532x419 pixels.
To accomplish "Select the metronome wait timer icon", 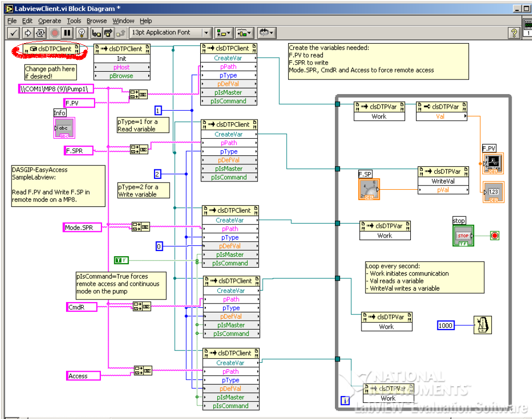I will (x=483, y=325).
